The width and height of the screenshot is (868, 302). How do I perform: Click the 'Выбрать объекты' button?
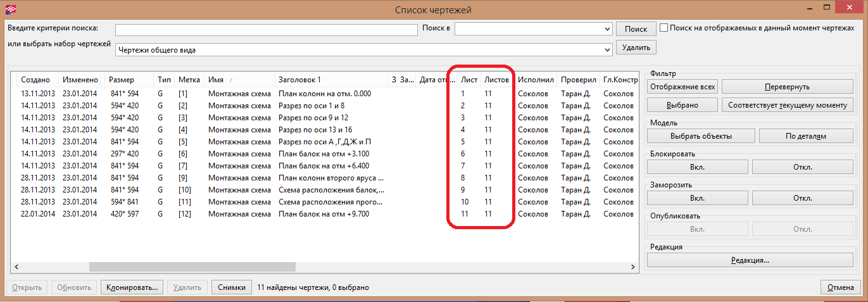click(x=701, y=135)
